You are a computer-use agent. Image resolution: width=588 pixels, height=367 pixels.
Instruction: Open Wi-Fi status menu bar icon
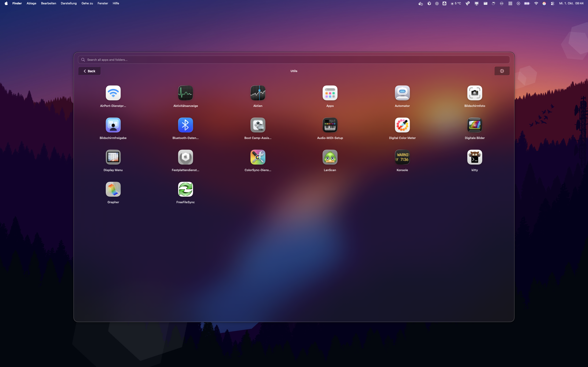[x=536, y=3]
